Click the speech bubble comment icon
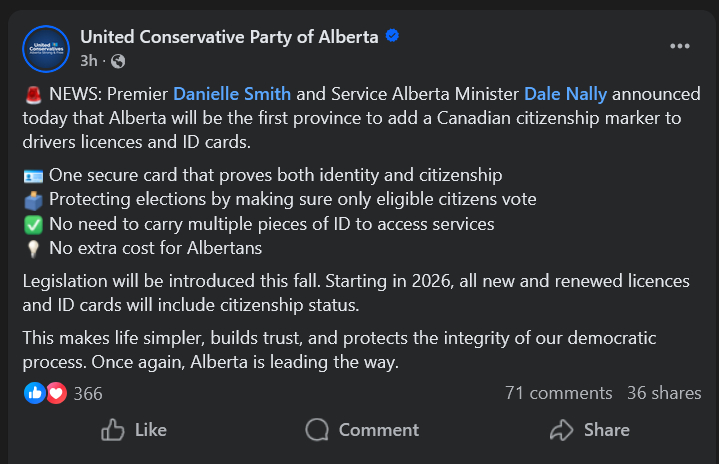This screenshot has width=719, height=464. pos(317,430)
